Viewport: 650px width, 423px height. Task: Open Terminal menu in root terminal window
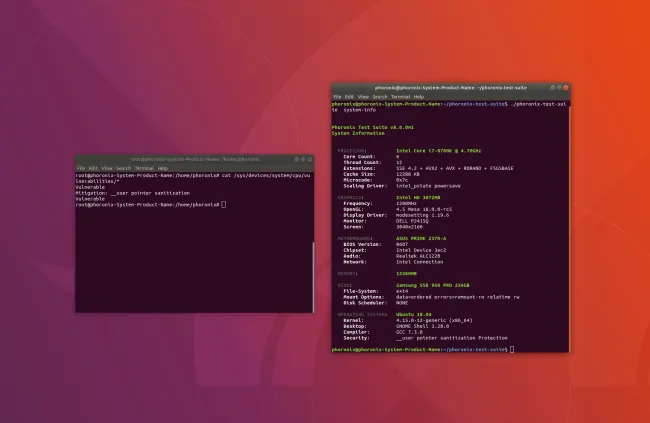coord(144,168)
